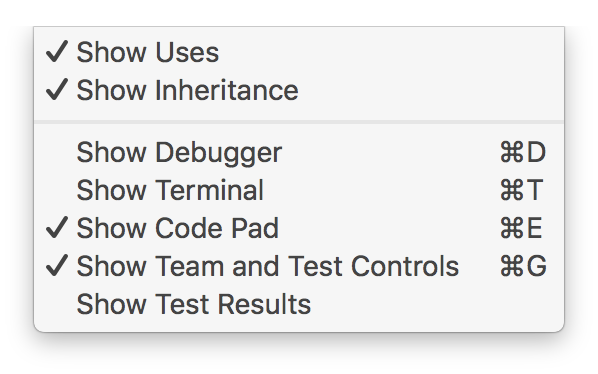This screenshot has height=374, width=598.
Task: Clear the Team and Test Controls checkmark
Action: [x=57, y=265]
